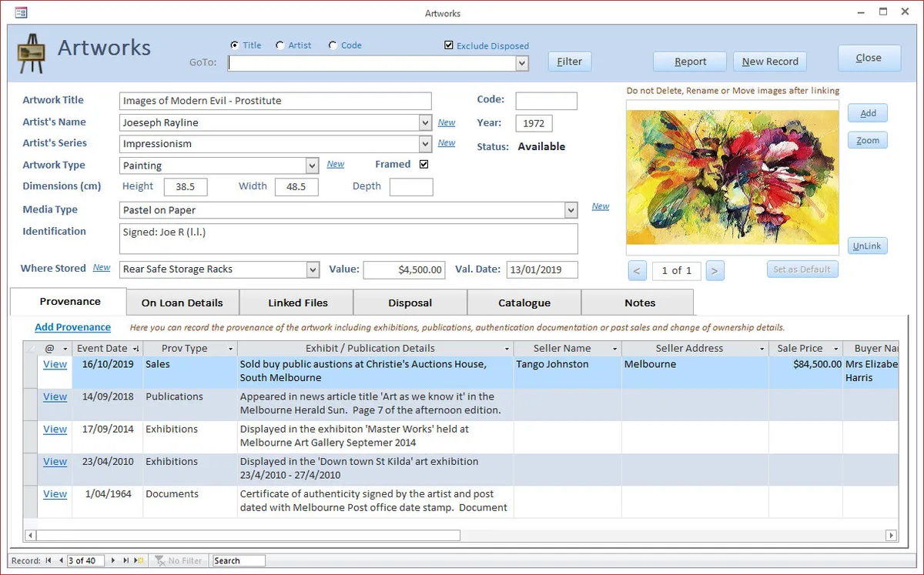Click the previous image arrow under artwork photo
This screenshot has width=924, height=575.
(637, 271)
